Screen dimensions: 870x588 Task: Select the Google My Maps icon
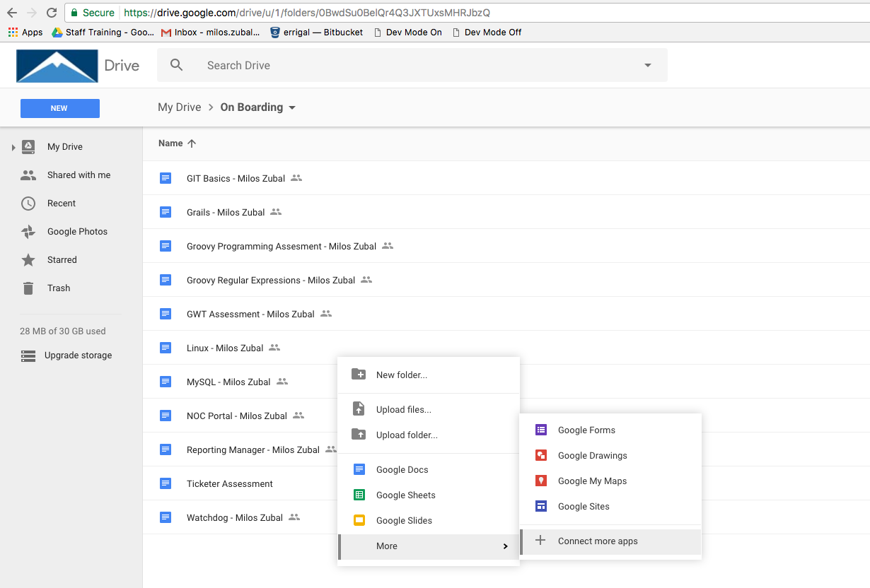[x=541, y=481]
